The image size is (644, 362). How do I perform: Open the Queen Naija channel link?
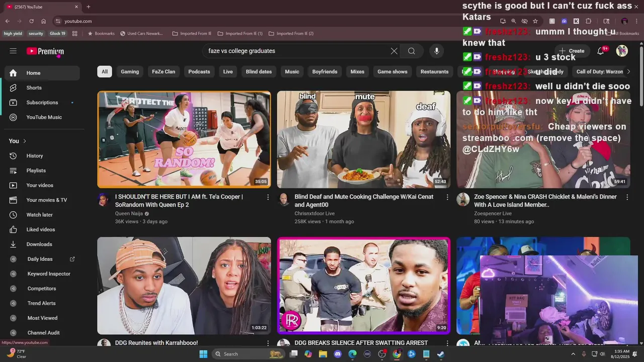click(x=129, y=214)
